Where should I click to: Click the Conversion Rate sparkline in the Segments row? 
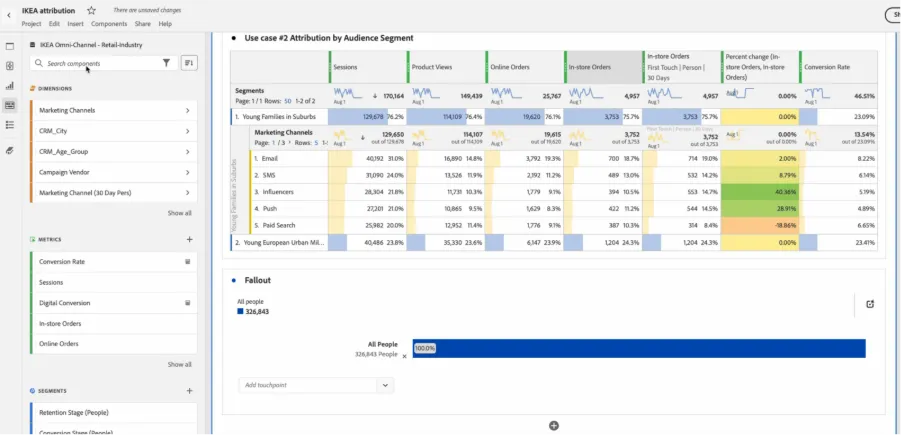pyautogui.click(x=818, y=92)
